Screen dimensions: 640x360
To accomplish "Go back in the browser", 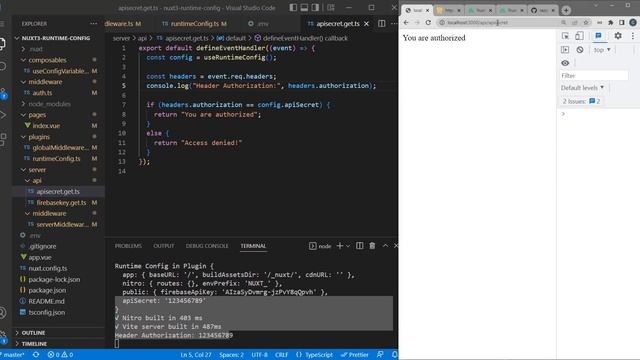I will pyautogui.click(x=406, y=22).
